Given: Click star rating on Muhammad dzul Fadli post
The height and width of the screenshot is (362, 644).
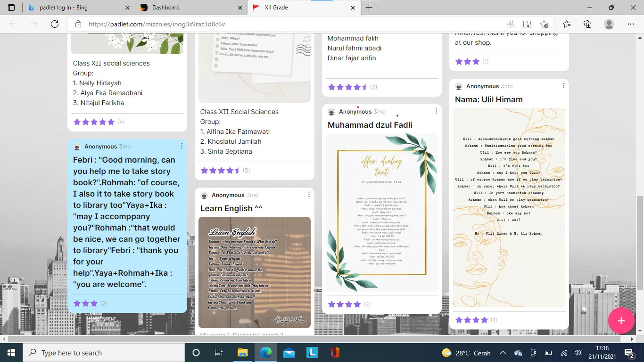Looking at the screenshot, I should pos(344,304).
